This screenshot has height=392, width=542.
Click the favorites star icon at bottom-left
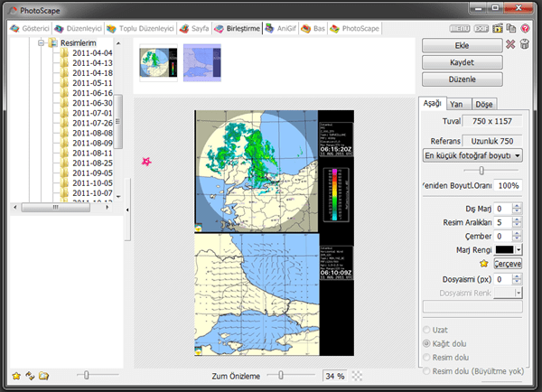(16, 375)
